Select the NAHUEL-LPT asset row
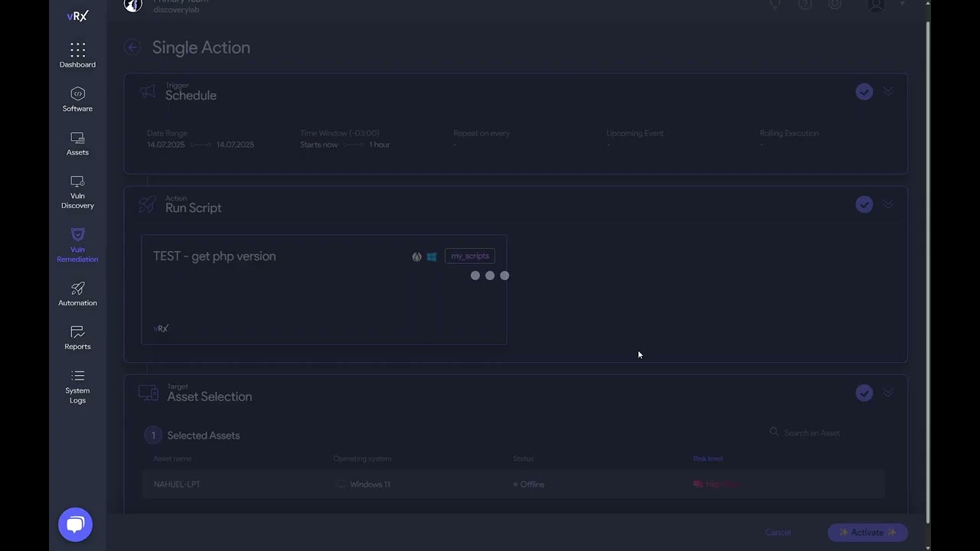 pos(514,484)
